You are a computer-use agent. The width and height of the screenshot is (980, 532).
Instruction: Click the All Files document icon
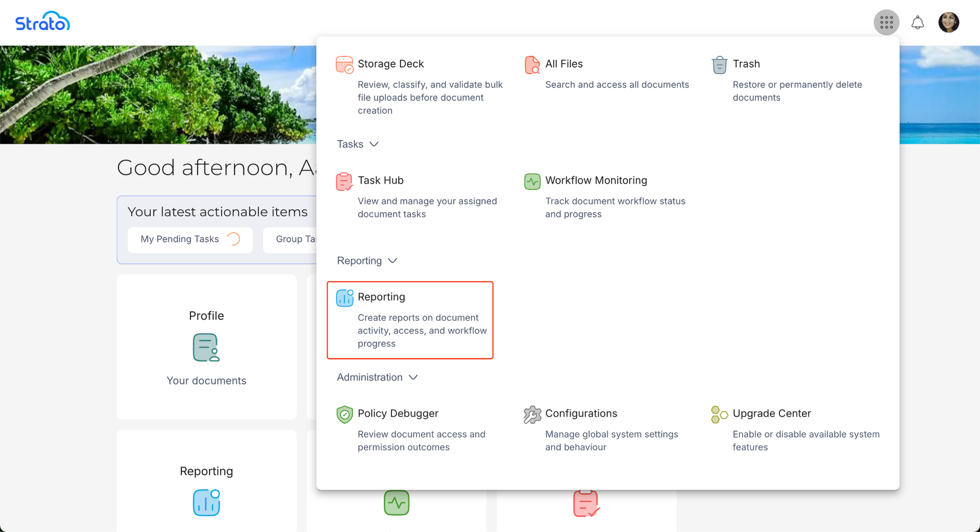pyautogui.click(x=532, y=65)
